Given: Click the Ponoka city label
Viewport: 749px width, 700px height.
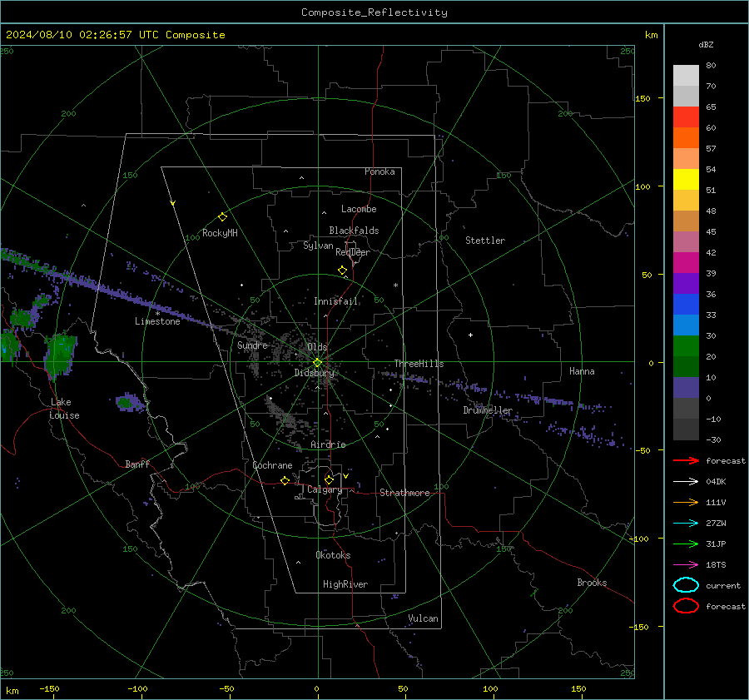Looking at the screenshot, I should pos(379,171).
